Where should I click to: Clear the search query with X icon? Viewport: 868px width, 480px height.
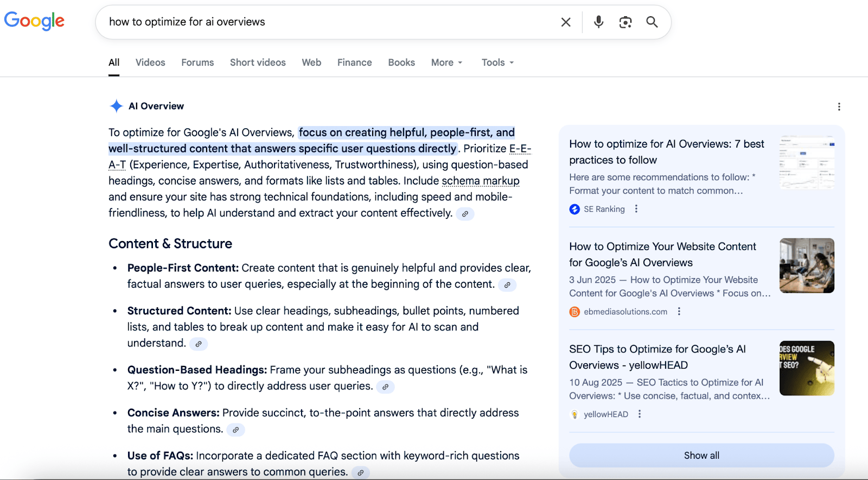566,22
